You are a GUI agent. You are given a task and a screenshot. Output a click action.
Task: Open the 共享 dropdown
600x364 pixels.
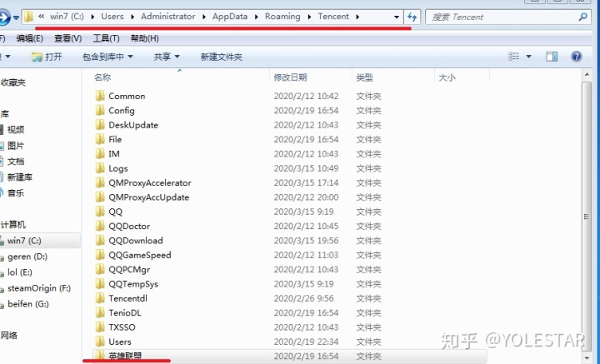pos(167,57)
